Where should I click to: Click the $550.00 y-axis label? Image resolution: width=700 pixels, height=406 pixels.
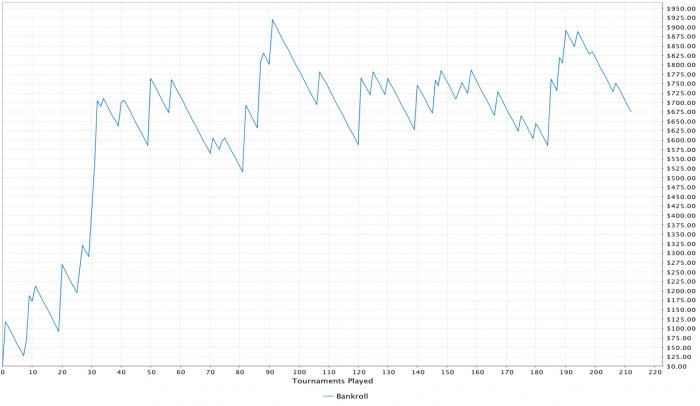tap(681, 159)
